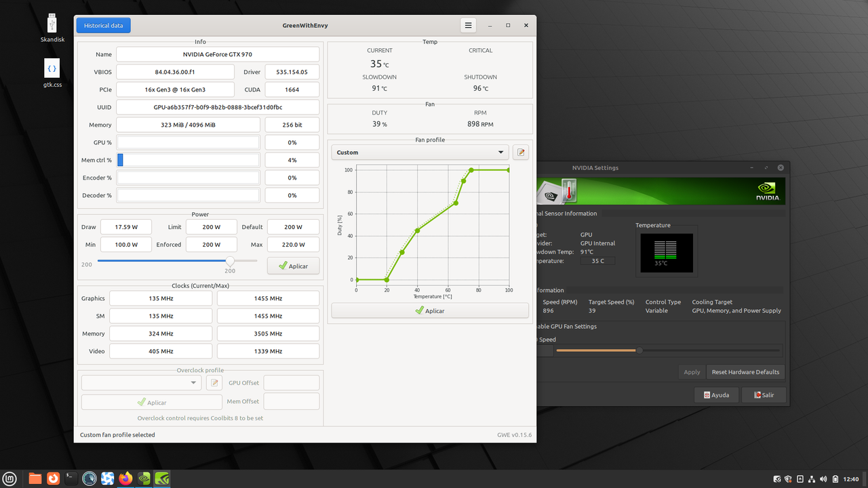868x488 pixels.
Task: Open the empty Overclock profile dropdown
Action: (141, 383)
